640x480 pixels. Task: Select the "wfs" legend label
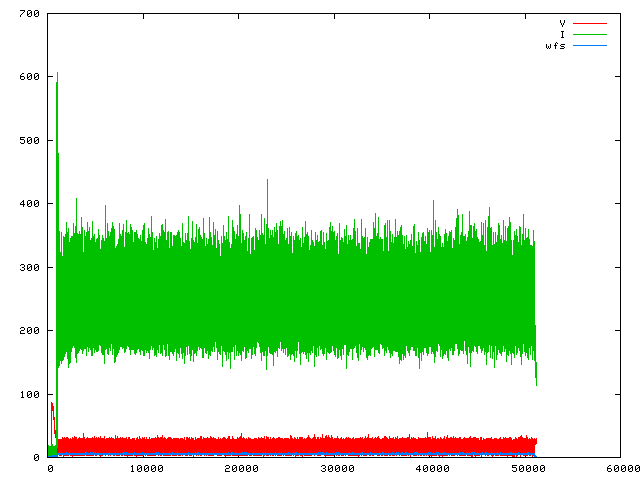(556, 46)
